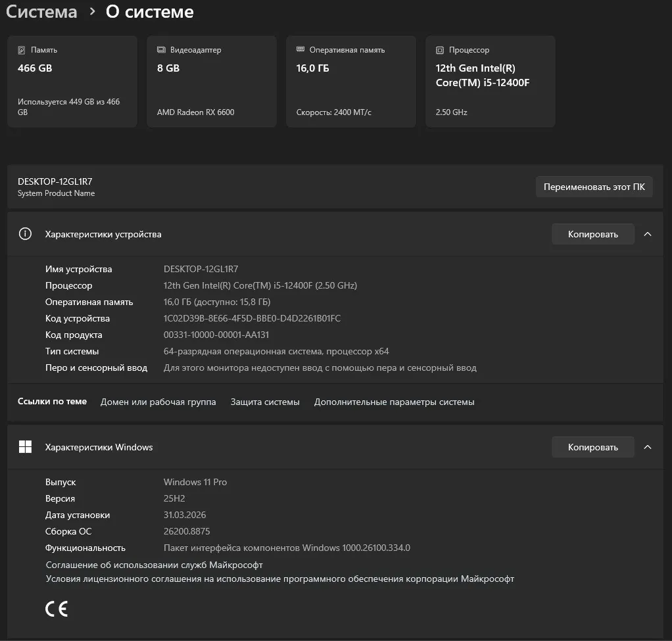The image size is (672, 641).
Task: Open Соглашение об использовании служб Майкрософт
Action: click(x=155, y=565)
